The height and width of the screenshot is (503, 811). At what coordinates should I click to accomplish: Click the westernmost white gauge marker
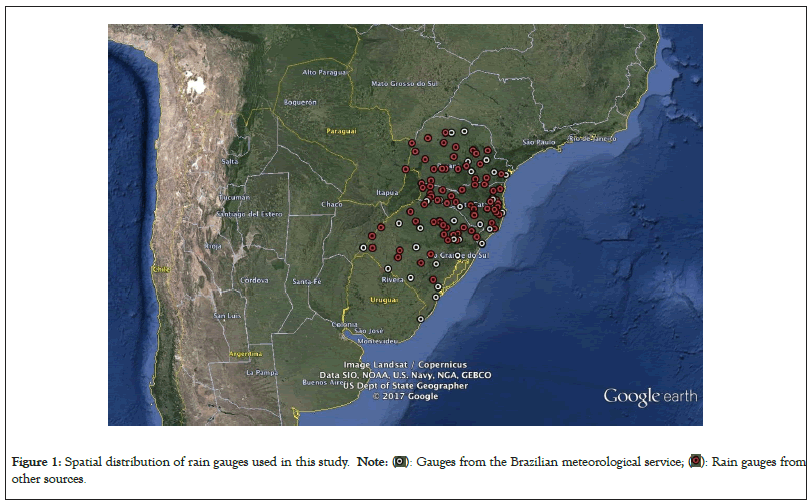(362, 248)
